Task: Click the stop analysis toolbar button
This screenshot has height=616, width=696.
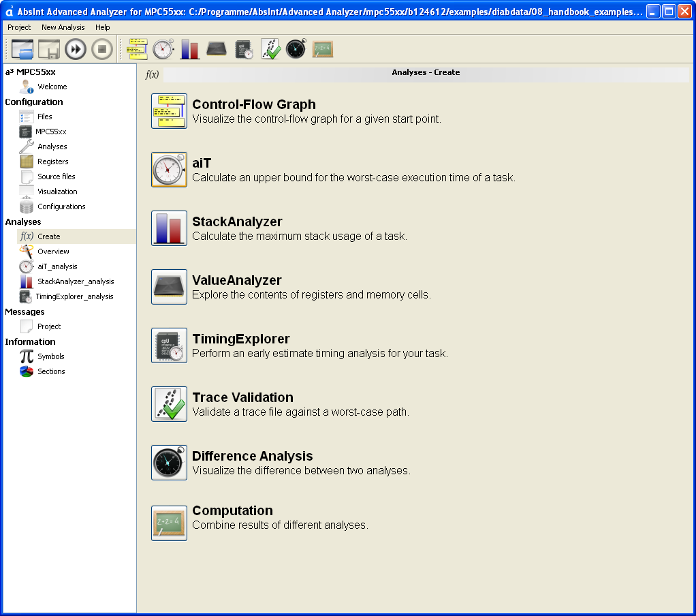Action: click(102, 49)
